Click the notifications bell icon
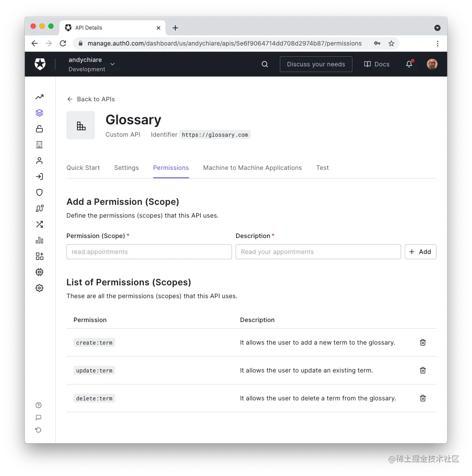Image resolution: width=472 pixels, height=476 pixels. pyautogui.click(x=408, y=64)
